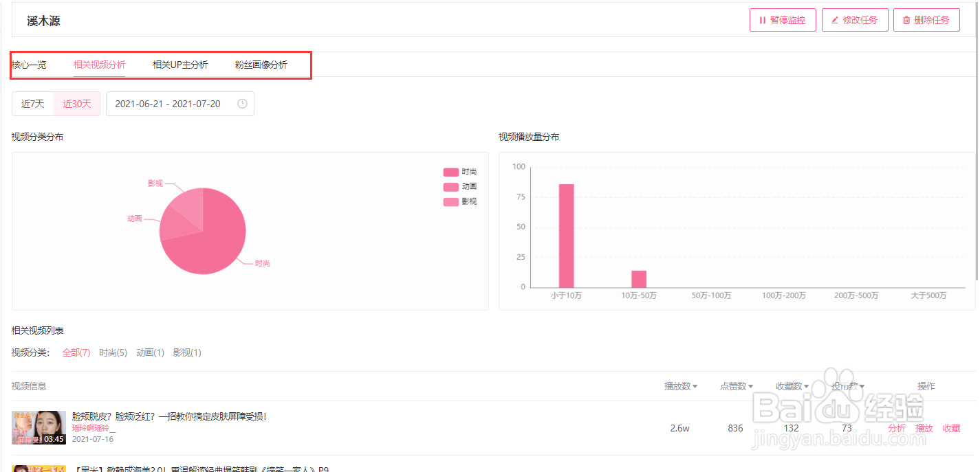Open the date range picker field
Screen dimensions: 980x472
(x=180, y=104)
